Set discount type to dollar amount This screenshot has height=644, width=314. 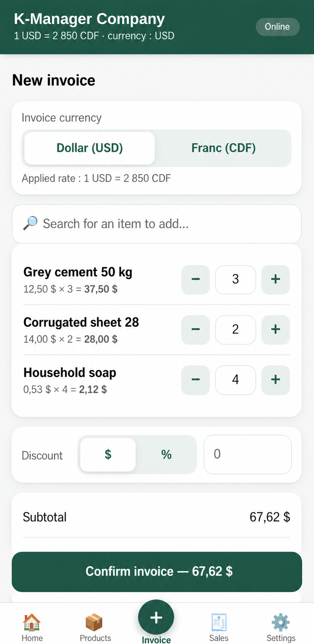[108, 455]
